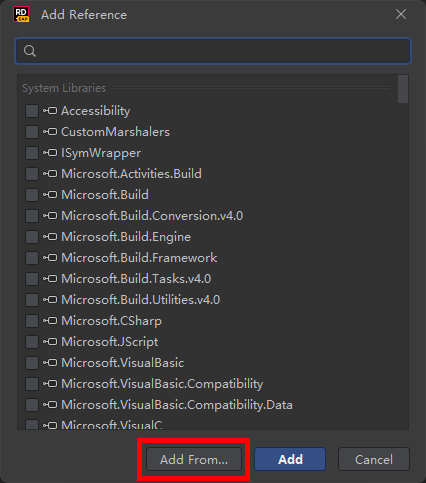Click the assembly icon beside Microsoft.CSharp
Image resolution: width=426 pixels, height=483 pixels.
click(x=50, y=321)
